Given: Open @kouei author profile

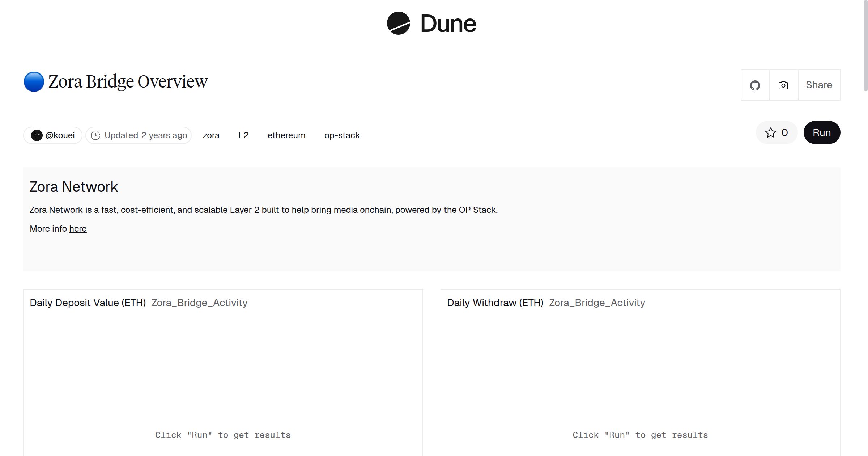Looking at the screenshot, I should [60, 135].
